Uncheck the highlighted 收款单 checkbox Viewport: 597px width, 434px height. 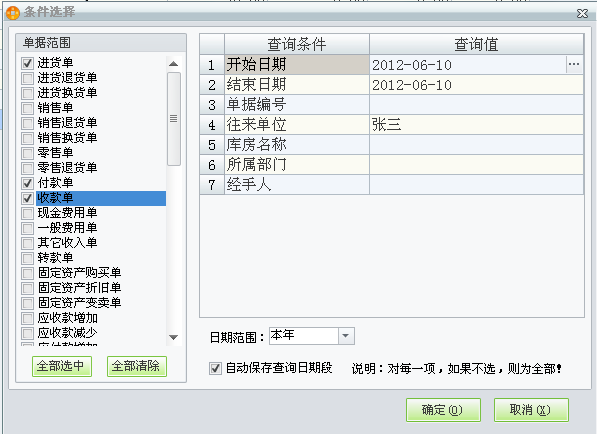coord(27,198)
